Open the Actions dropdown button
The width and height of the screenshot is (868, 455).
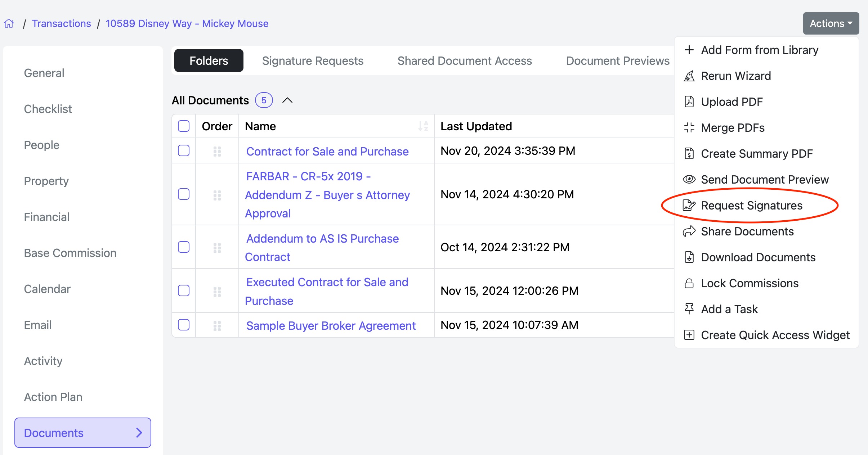(x=831, y=24)
